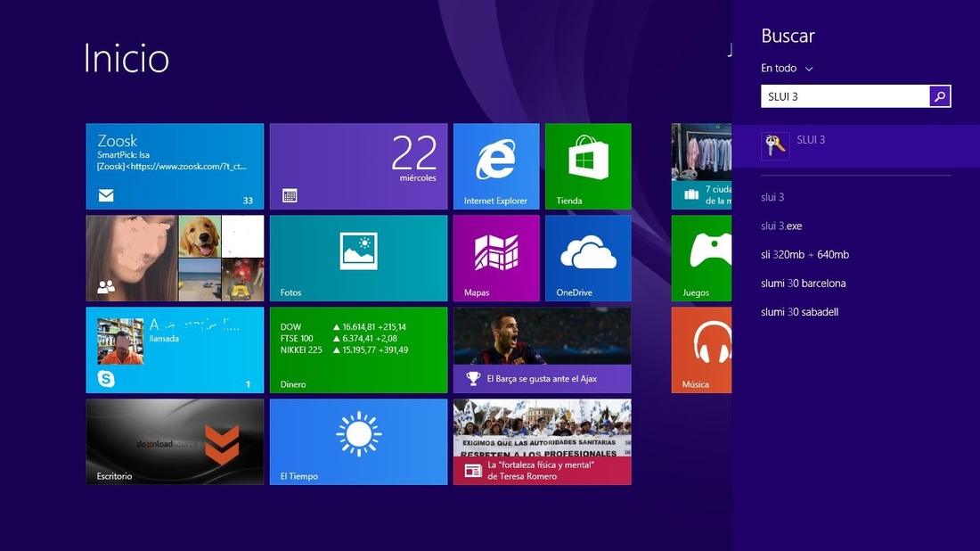Open the Fotos tile
Screen dimensions: 980x551
[359, 259]
